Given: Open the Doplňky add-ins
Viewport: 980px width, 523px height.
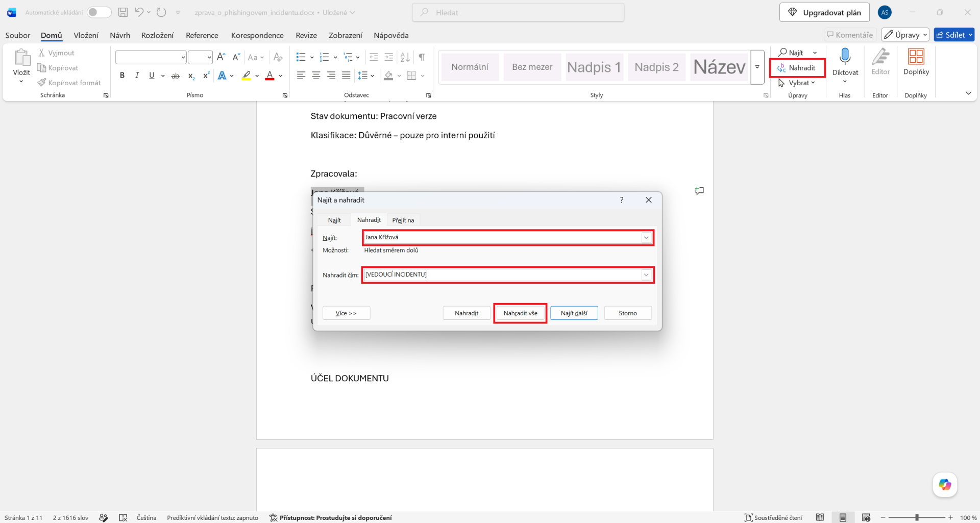Looking at the screenshot, I should point(916,62).
